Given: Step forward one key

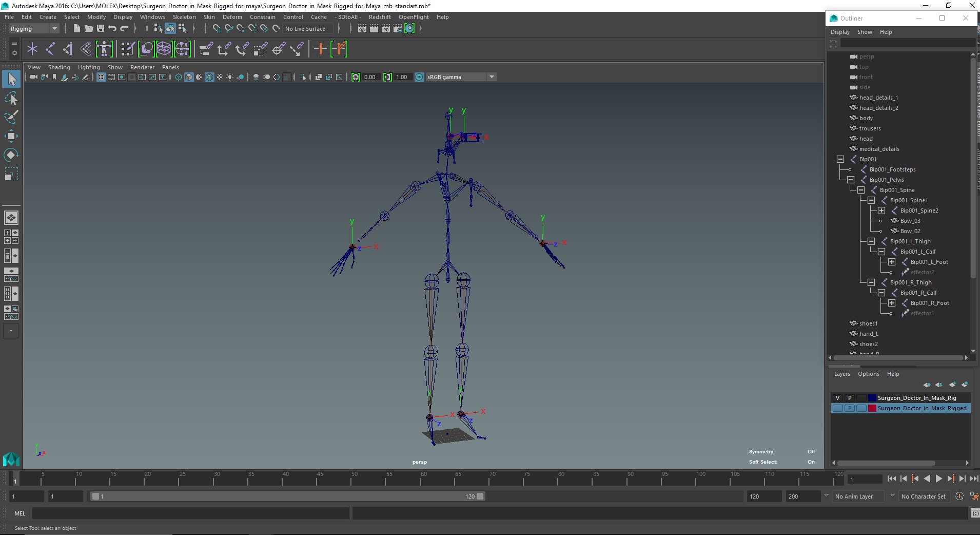Looking at the screenshot, I should 950,479.
